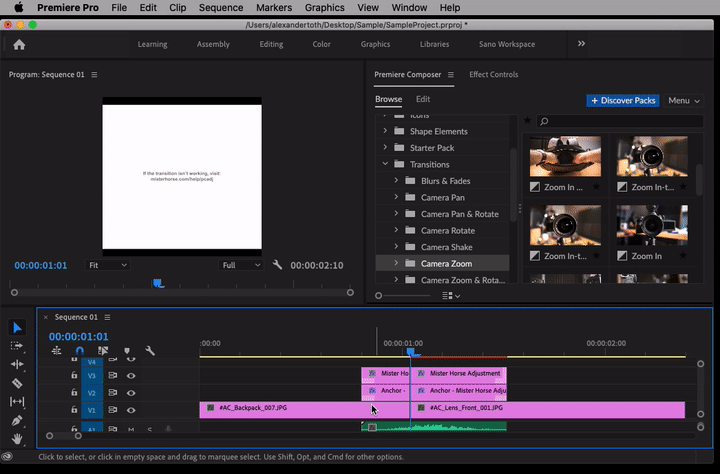
Task: Click the Program monitor playhead marker
Action: pyautogui.click(x=158, y=283)
